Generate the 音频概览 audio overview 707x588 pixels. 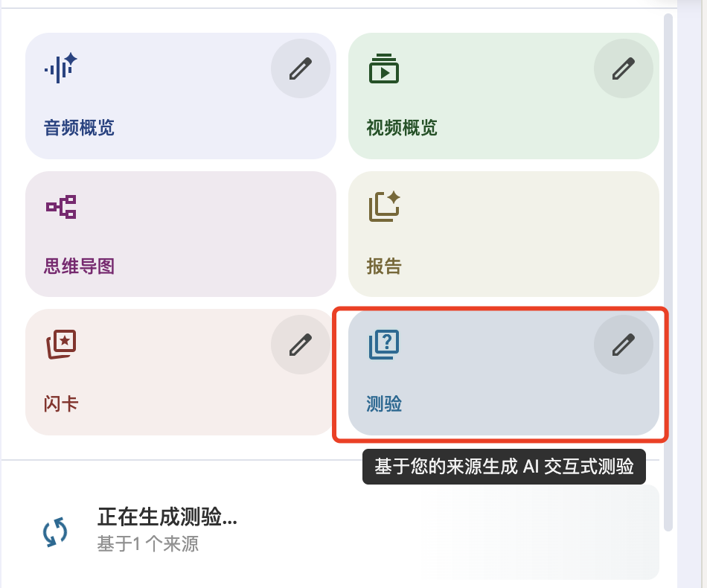[x=181, y=95]
